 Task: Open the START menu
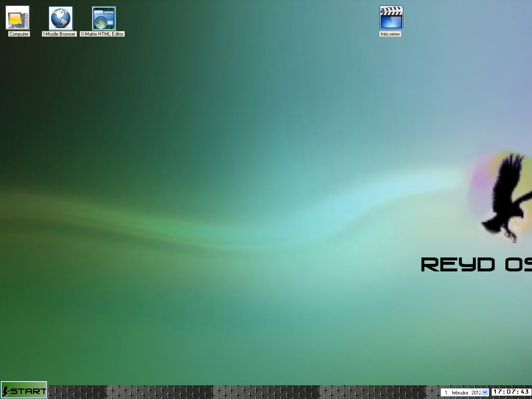point(24,390)
